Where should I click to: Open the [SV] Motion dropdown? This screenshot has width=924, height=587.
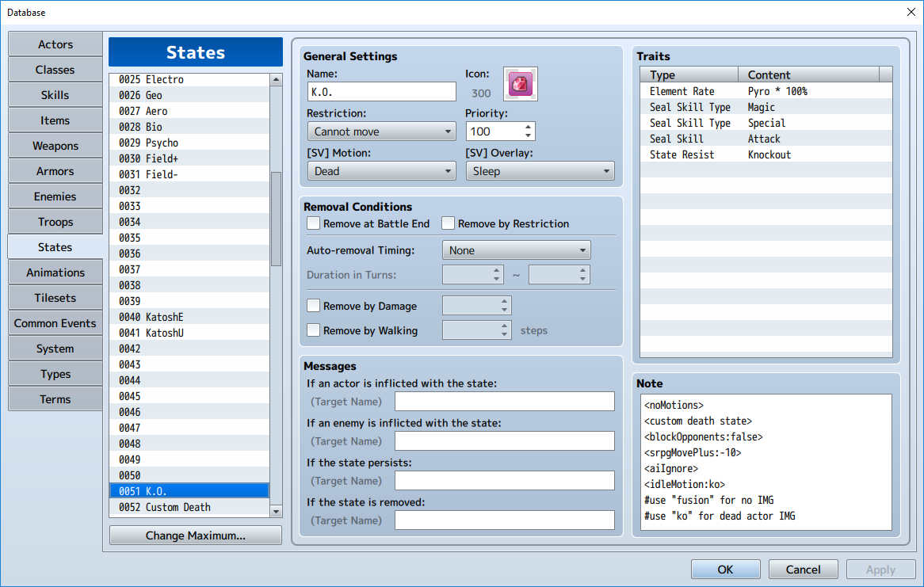[x=381, y=171]
